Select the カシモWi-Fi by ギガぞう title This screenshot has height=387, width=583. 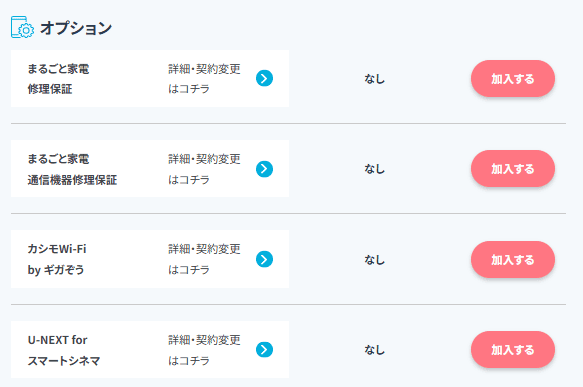point(57,259)
